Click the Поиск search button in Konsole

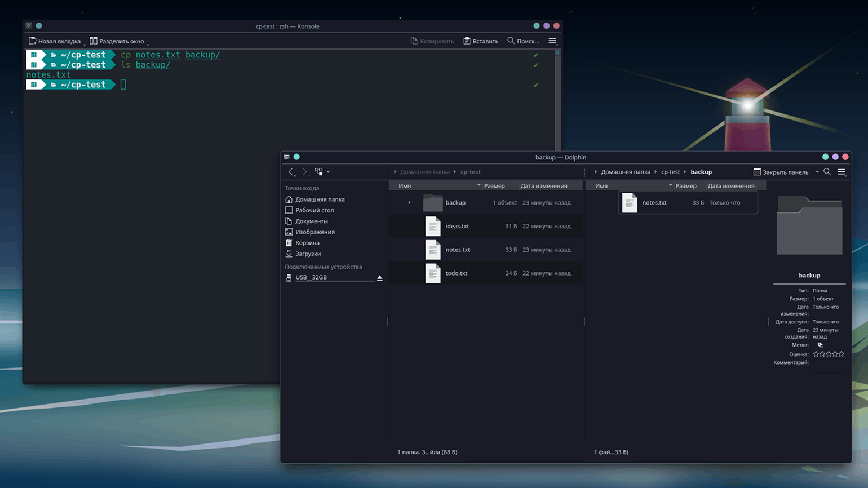[x=523, y=41]
